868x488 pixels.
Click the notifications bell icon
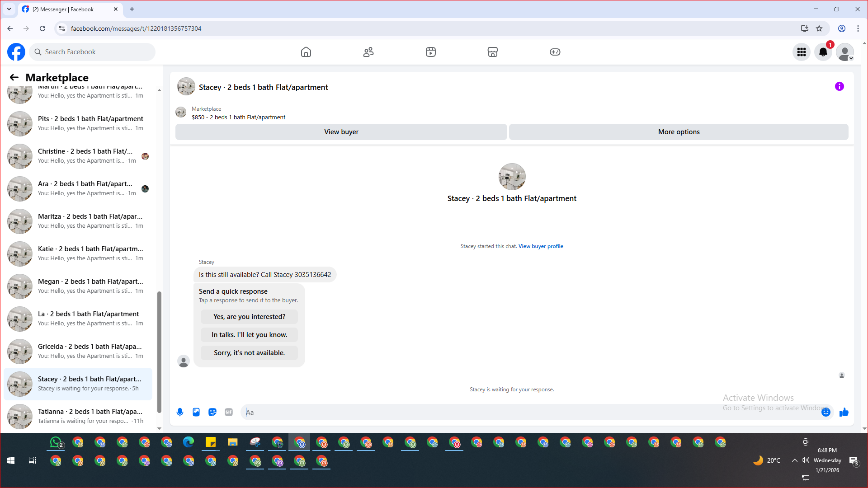(823, 52)
